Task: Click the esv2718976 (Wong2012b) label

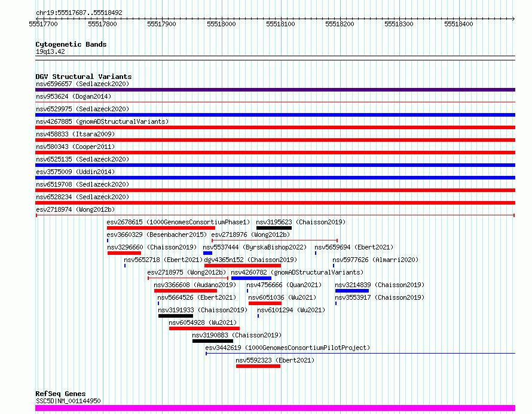Action: (250, 235)
